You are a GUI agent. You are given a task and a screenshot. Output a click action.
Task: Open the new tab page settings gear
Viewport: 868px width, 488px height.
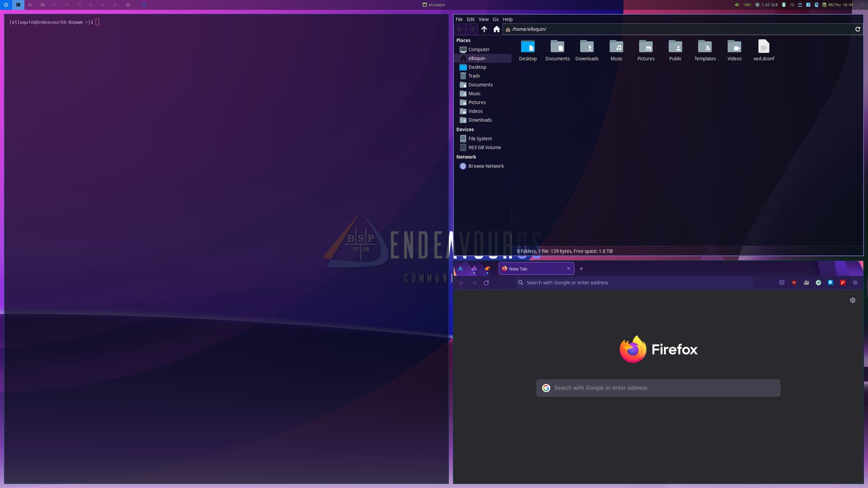click(x=853, y=300)
